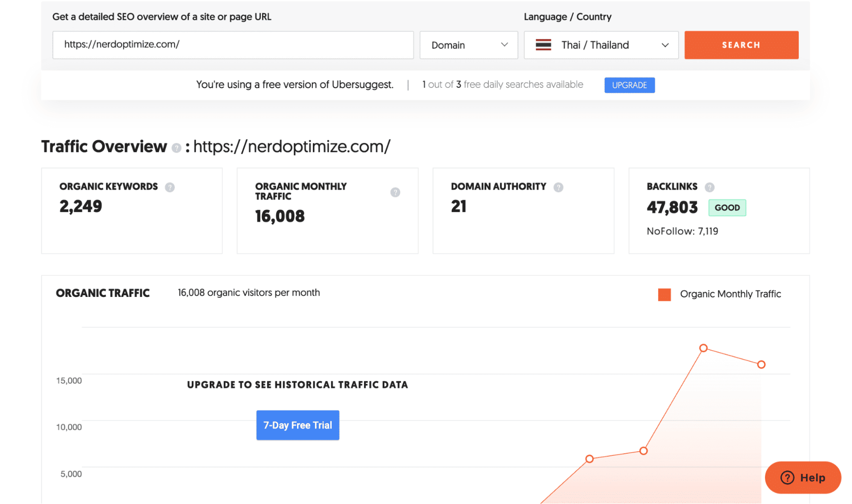
Task: Click 'UPGRADE TO SEE HISTORICAL TRAFFIC DATA' text
Action: tap(297, 385)
